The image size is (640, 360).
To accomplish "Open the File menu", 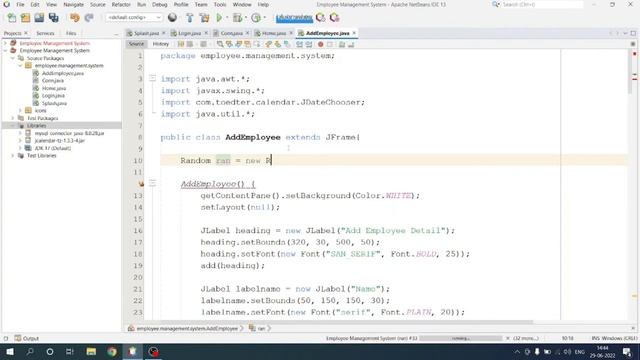I will pos(20,4).
